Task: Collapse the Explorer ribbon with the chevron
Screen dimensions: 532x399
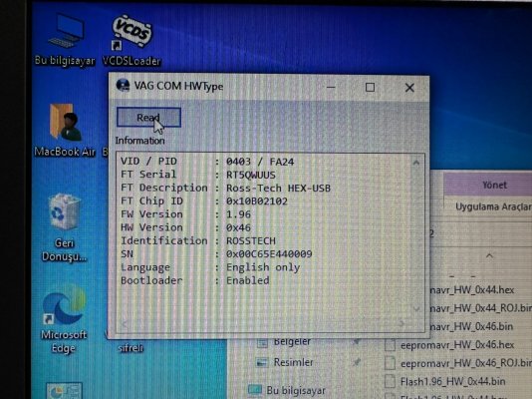Action: tap(489, 255)
